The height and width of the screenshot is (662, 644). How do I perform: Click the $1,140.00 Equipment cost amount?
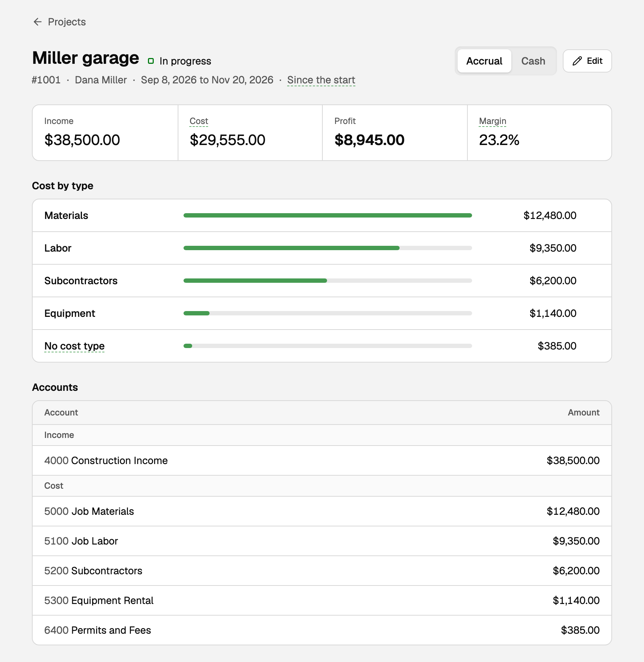(553, 313)
